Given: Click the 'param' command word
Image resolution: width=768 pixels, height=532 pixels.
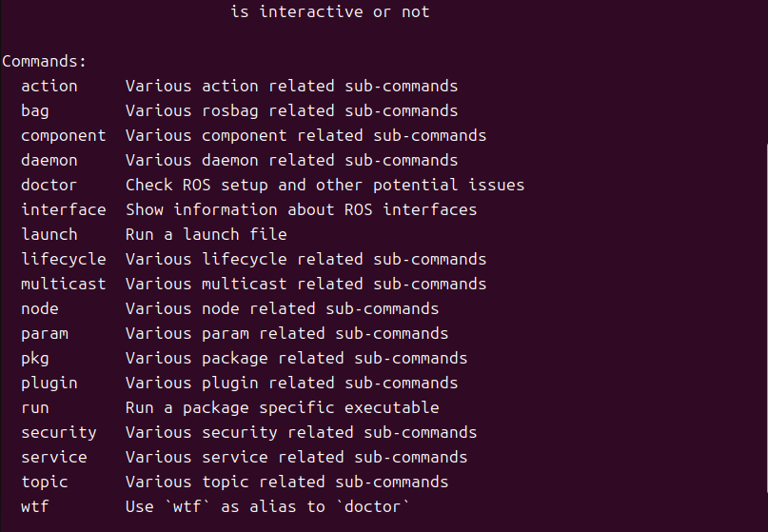Looking at the screenshot, I should pyautogui.click(x=45, y=334).
